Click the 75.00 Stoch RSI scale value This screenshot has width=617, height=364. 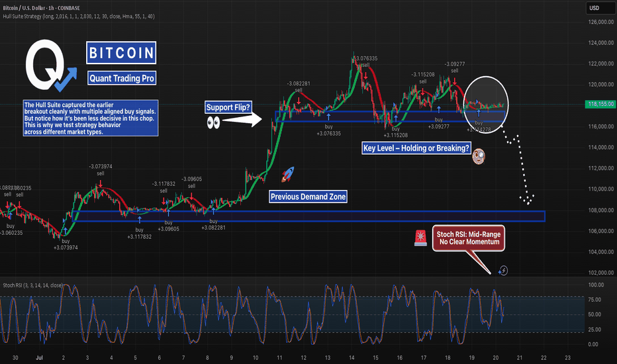coord(594,299)
